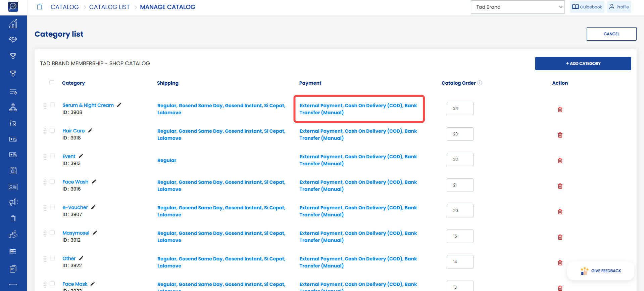
Task: Click the Catalog Order column header
Action: coord(459,83)
